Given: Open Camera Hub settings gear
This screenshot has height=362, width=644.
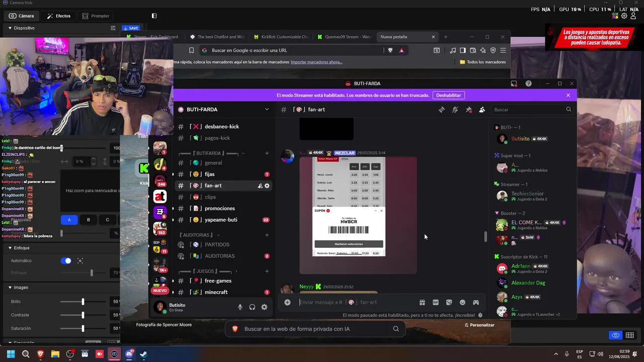Looking at the screenshot, I should coord(624,16).
